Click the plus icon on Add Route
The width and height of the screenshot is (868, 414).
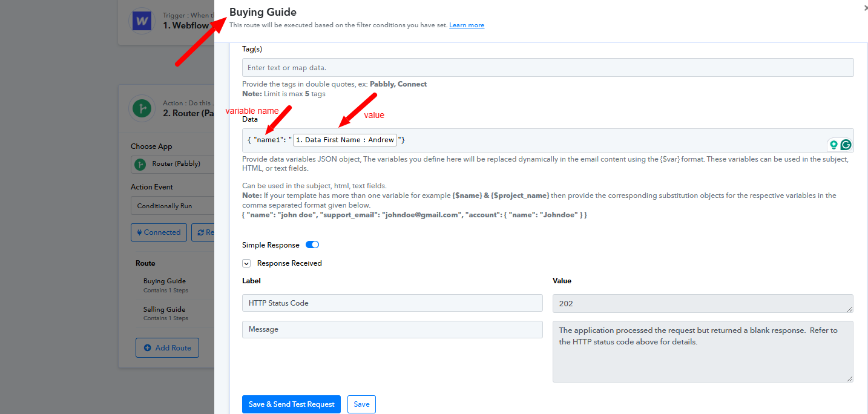pos(148,348)
